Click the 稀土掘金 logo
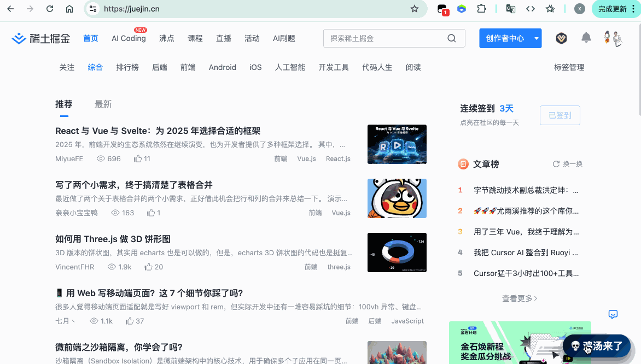Viewport: 641px width, 364px height. (41, 38)
